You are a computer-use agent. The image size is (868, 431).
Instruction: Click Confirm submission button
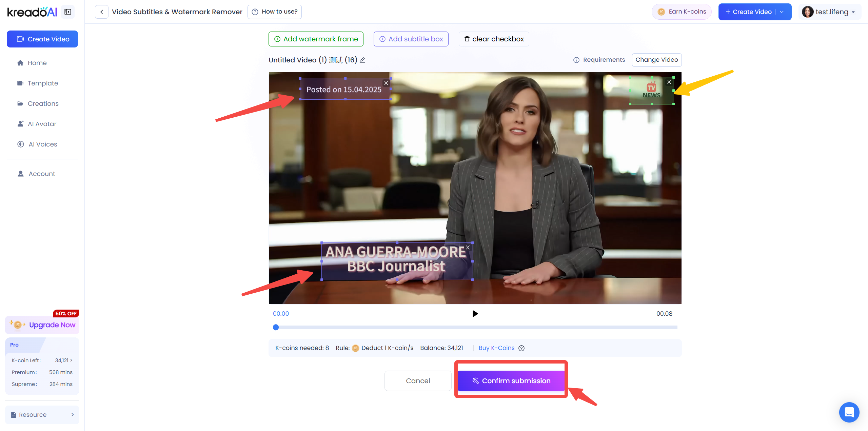click(511, 381)
